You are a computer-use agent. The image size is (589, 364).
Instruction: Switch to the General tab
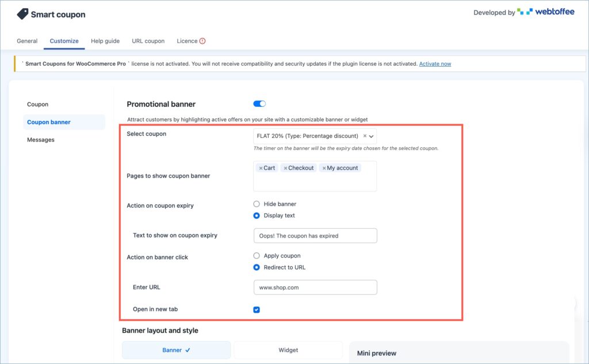(x=27, y=41)
